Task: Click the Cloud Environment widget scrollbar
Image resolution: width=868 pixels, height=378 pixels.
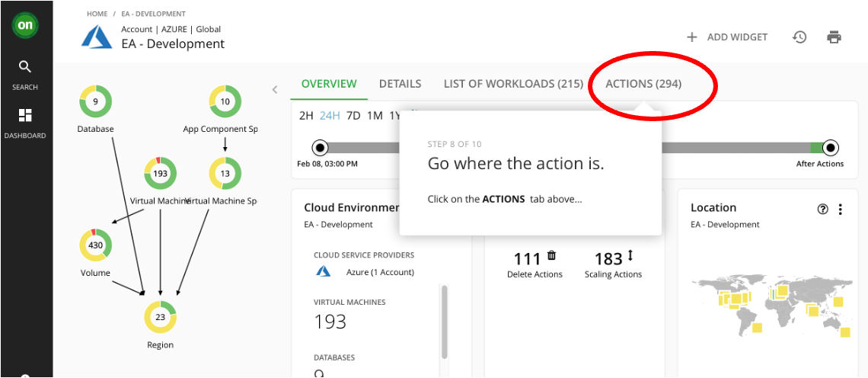Action: [x=444, y=322]
